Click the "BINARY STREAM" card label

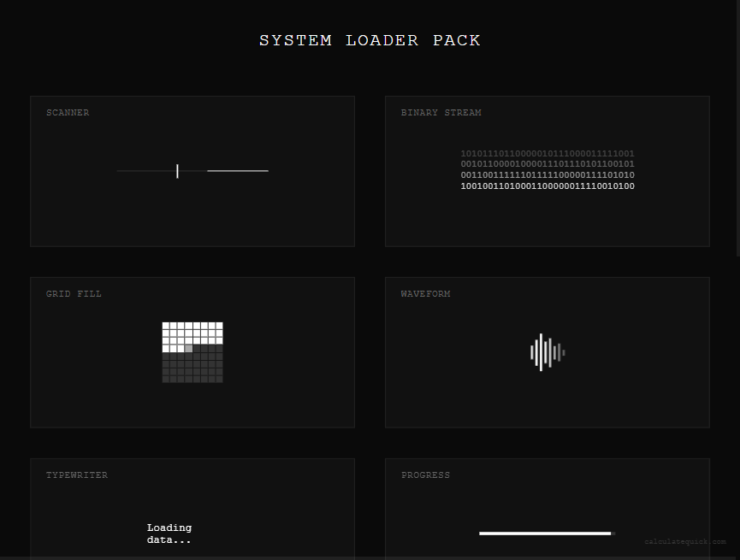pyautogui.click(x=441, y=113)
